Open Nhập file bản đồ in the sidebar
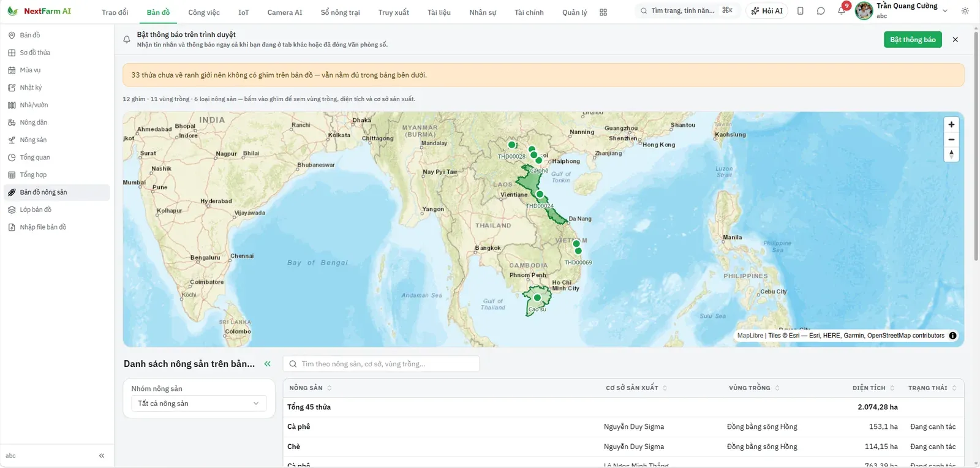 coord(56,227)
